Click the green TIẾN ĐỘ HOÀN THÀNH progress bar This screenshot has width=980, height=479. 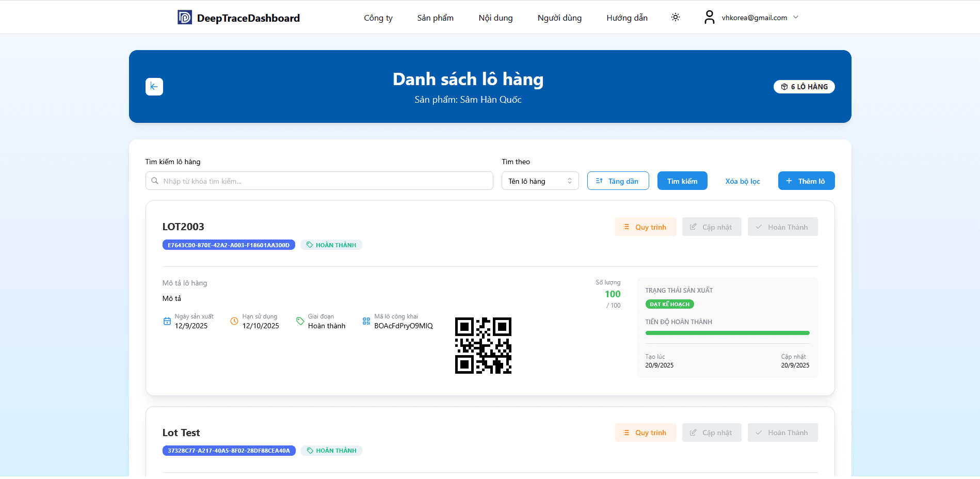click(x=727, y=332)
